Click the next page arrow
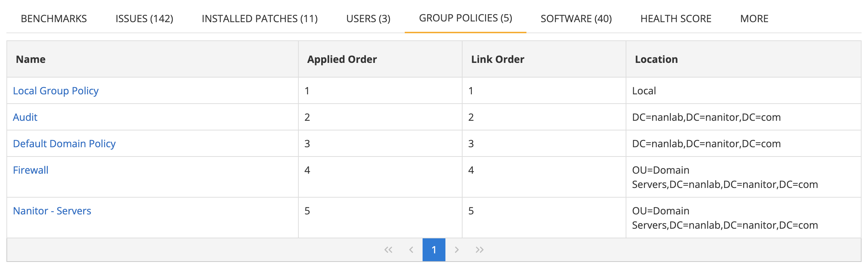 [456, 250]
